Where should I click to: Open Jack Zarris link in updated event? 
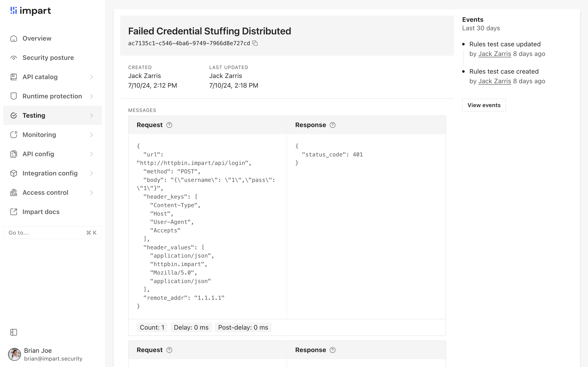click(x=495, y=54)
